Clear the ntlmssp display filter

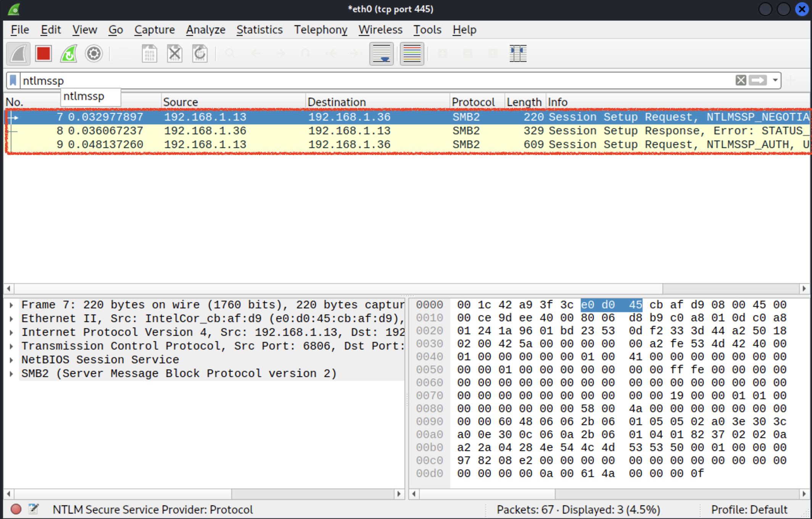point(741,81)
